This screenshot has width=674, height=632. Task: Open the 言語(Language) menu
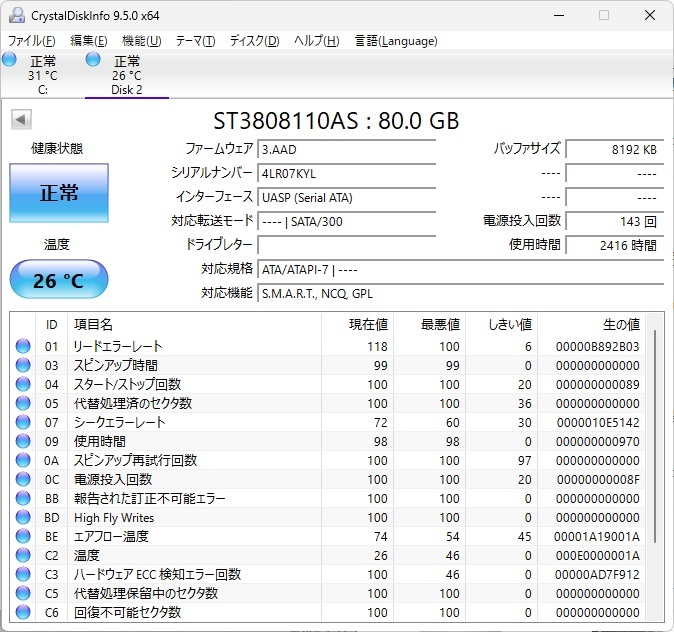[396, 41]
